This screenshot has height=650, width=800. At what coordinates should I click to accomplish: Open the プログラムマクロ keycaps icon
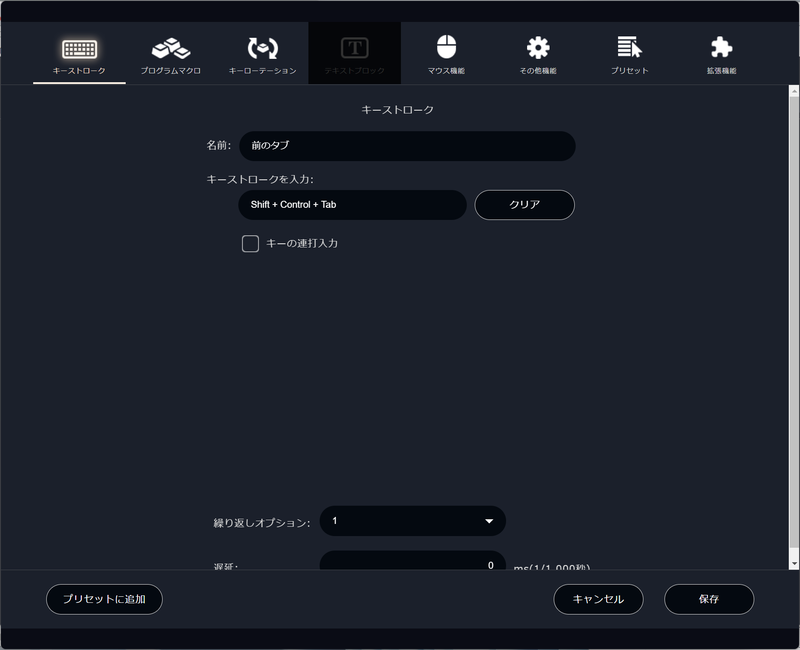coord(171,48)
